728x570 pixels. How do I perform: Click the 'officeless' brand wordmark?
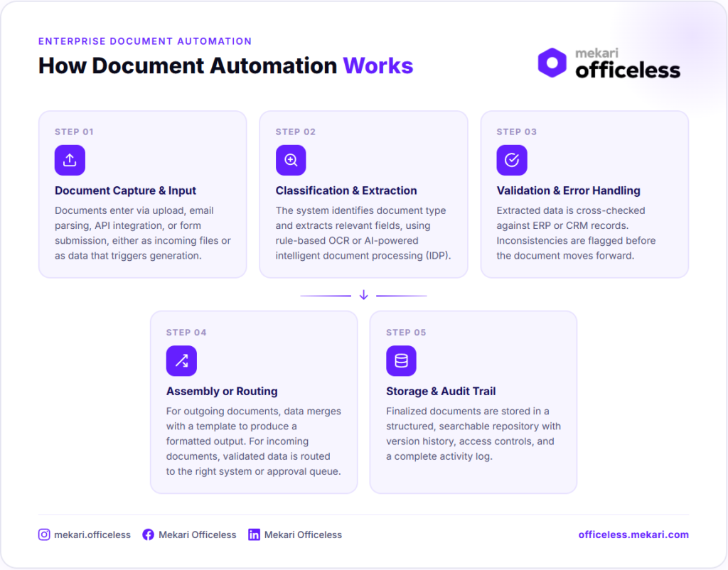(628, 70)
